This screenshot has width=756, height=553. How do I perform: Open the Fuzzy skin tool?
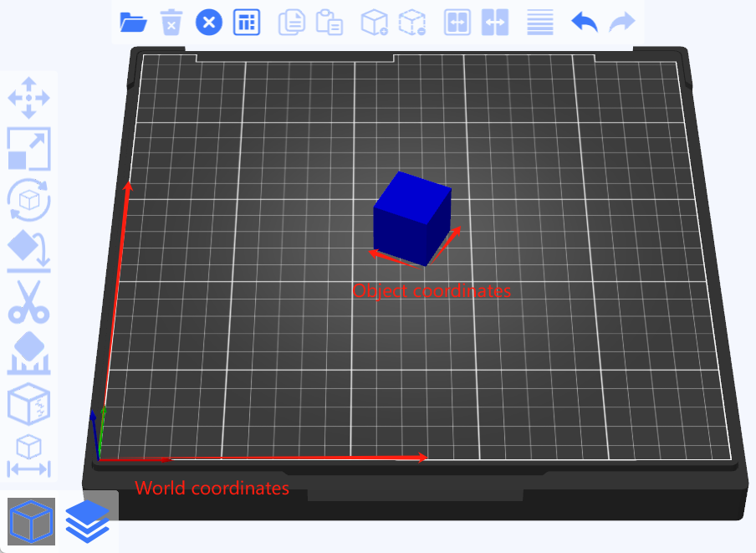coord(28,402)
